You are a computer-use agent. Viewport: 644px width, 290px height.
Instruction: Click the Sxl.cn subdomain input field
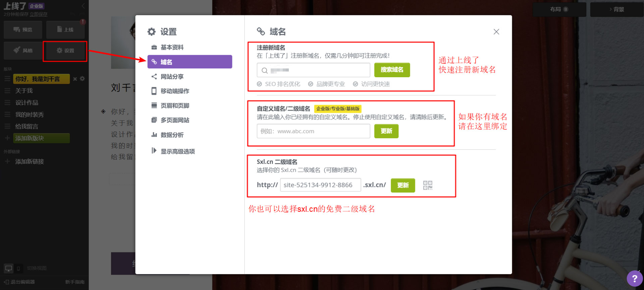(x=320, y=185)
